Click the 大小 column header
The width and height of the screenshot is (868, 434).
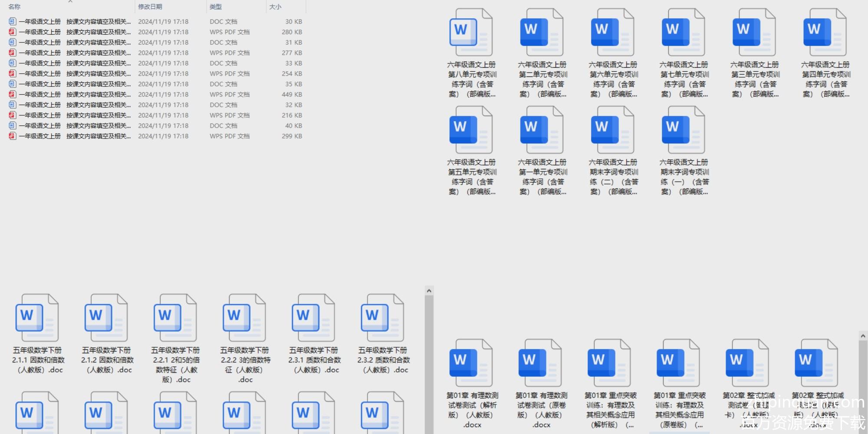click(275, 7)
